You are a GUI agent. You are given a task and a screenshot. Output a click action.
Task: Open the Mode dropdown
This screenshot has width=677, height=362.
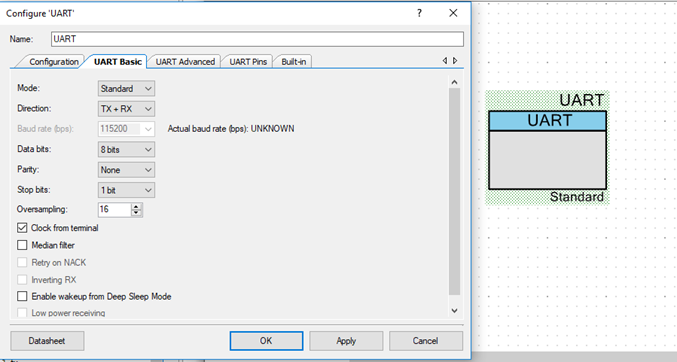coord(126,89)
